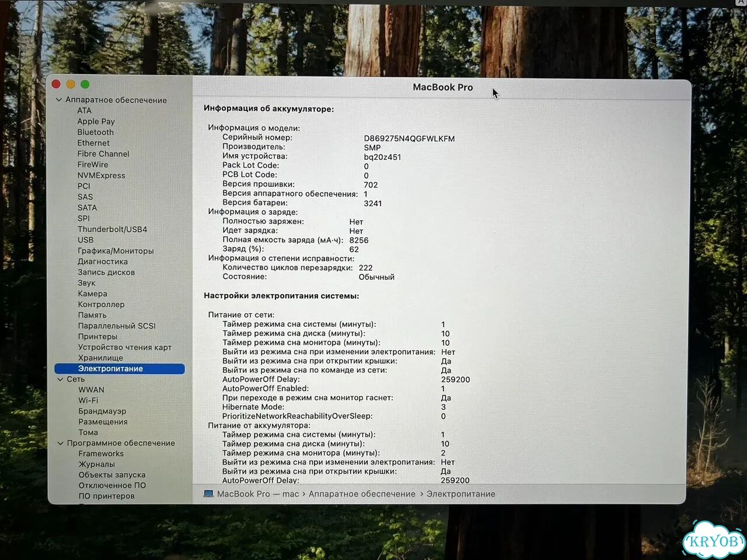Click the MacBook Pro laptop icon in path bar
The height and width of the screenshot is (560, 747).
[x=209, y=494]
